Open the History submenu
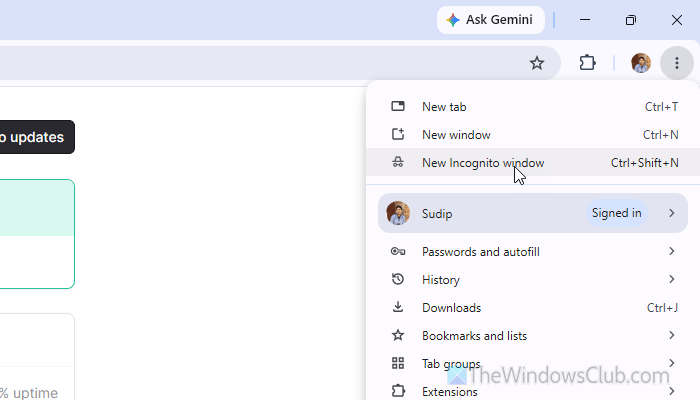The image size is (700, 400). tap(533, 280)
